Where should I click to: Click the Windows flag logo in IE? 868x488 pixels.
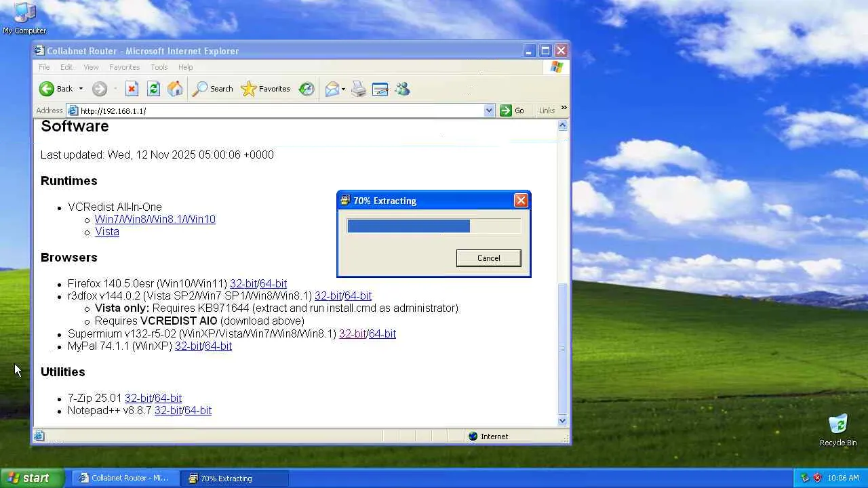557,67
